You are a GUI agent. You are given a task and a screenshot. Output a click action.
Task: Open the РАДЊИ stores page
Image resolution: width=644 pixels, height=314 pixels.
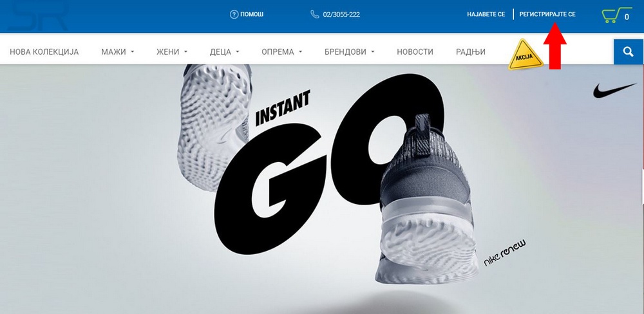coord(471,52)
